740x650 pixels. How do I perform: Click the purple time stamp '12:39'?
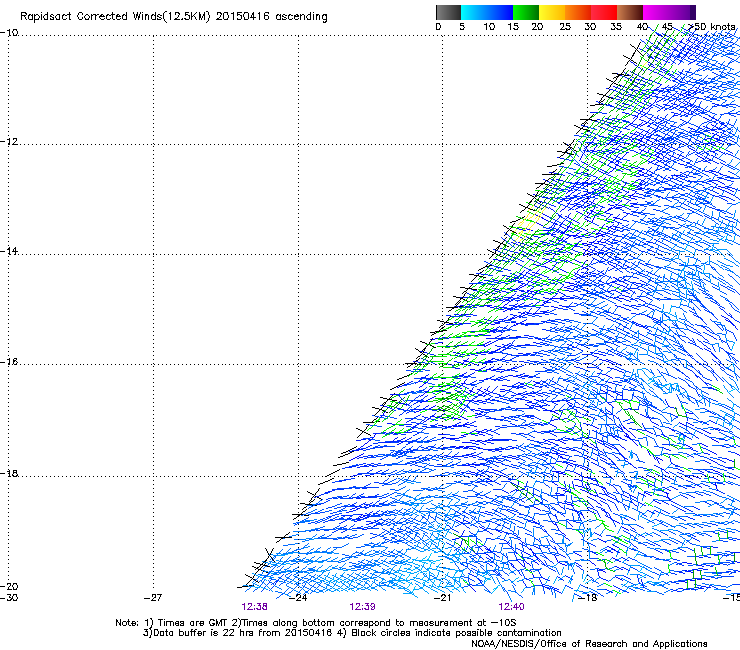[x=362, y=607]
